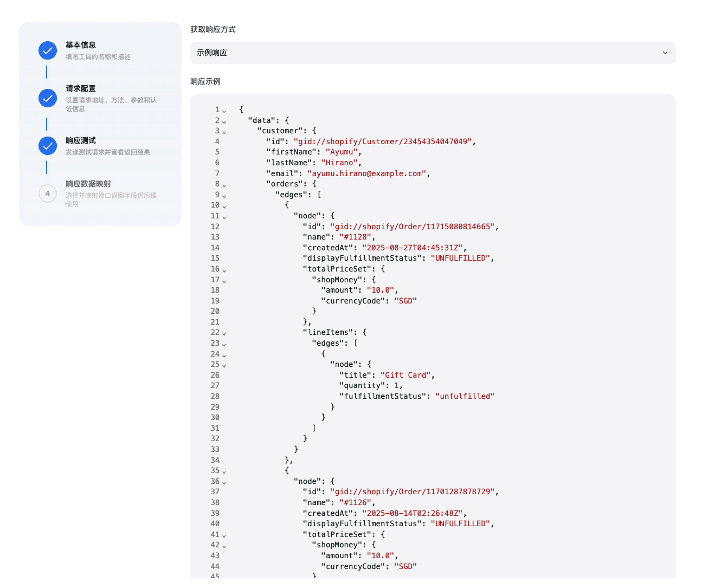Click the amount "10.0" on line 43
This screenshot has height=588, width=721.
click(381, 555)
